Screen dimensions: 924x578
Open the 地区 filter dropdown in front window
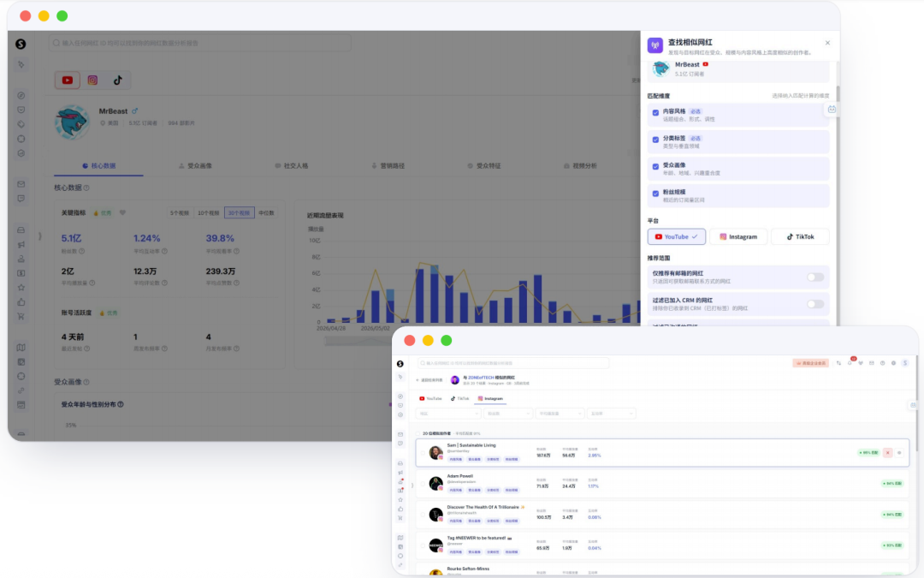point(447,414)
